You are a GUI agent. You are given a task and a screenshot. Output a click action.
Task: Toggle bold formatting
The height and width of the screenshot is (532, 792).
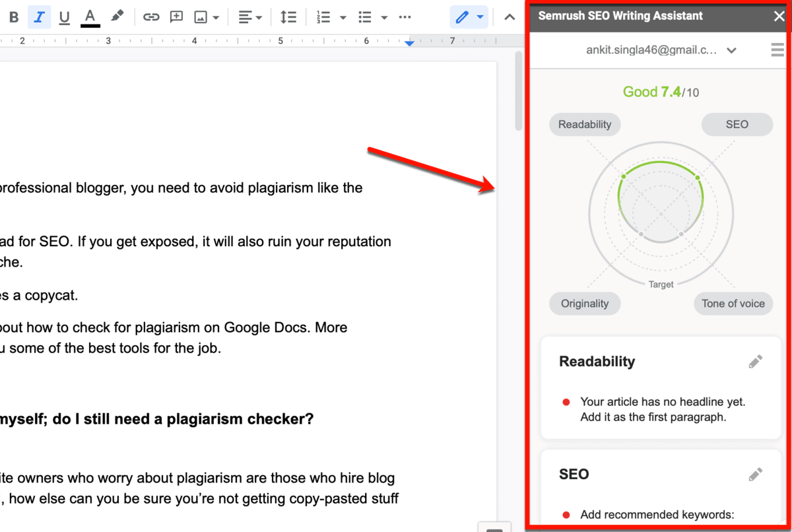13,17
